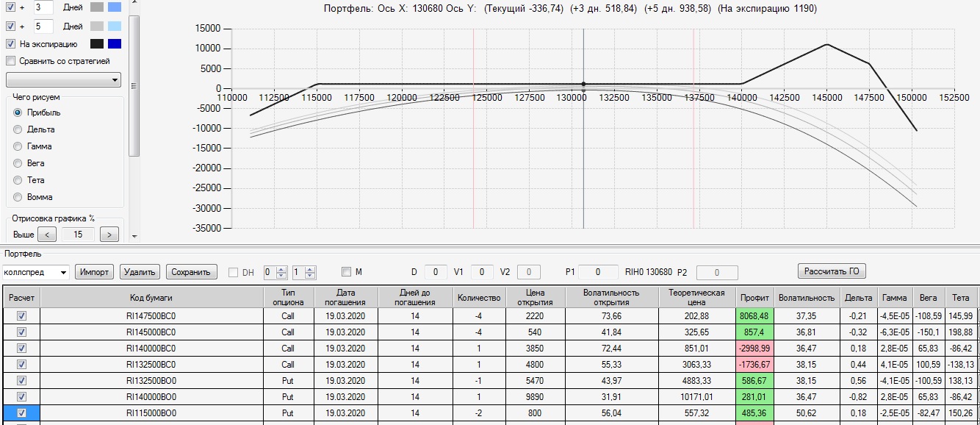The width and height of the screenshot is (980, 425).
Task: Click the Сохранить button
Action: tap(192, 272)
